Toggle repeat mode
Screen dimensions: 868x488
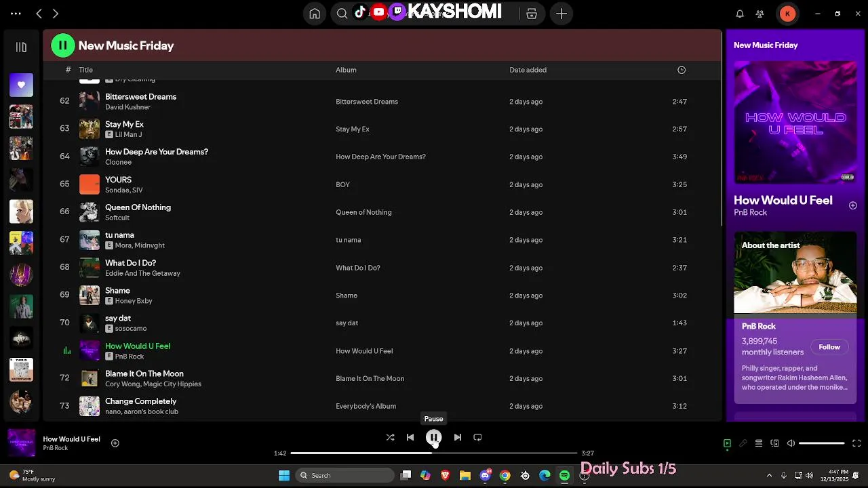[x=477, y=437]
